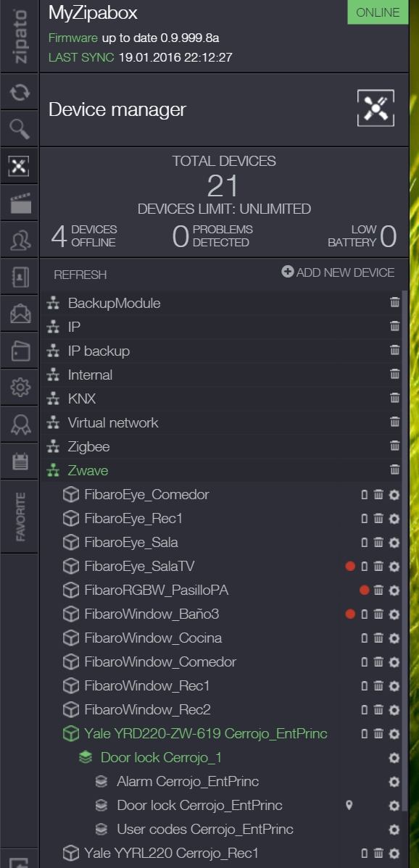
Task: Select Virtual network in the list
Action: (113, 422)
